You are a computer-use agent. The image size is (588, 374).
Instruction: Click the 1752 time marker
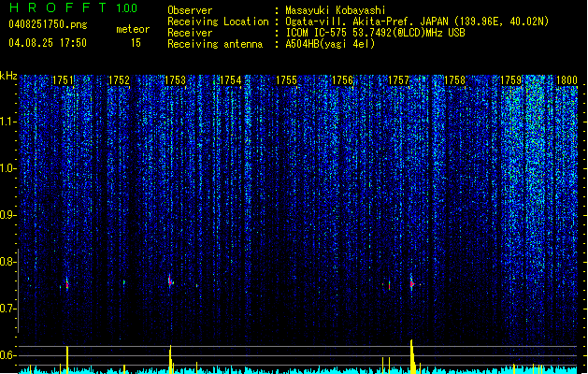point(119,80)
